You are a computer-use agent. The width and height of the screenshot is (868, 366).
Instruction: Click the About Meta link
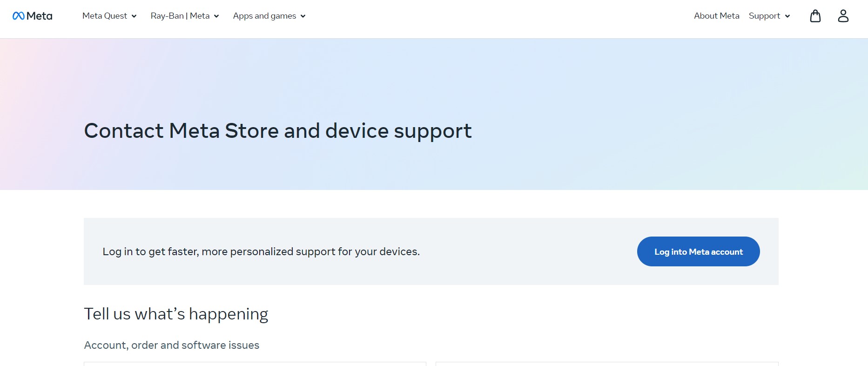(717, 16)
